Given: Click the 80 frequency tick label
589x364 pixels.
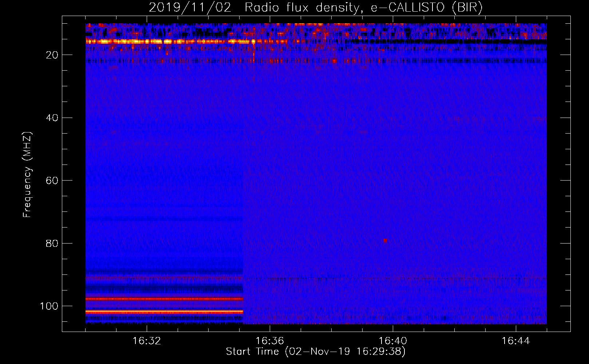Looking at the screenshot, I should [52, 243].
